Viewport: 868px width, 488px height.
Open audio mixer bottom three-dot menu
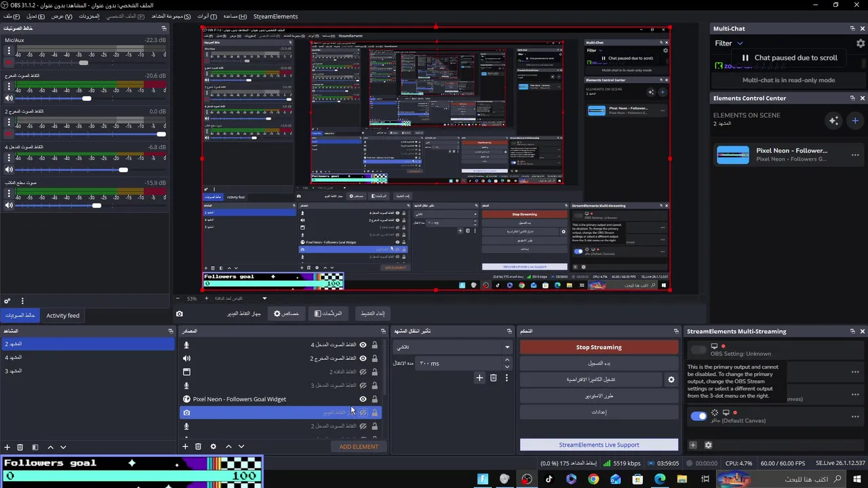tap(22, 301)
